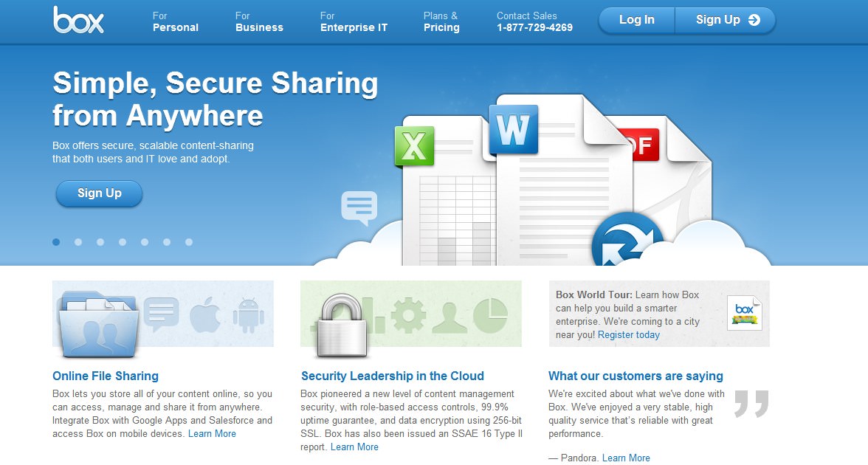Open Learn More under Online File Sharing
Screen dimensions: 868x465
click(x=212, y=434)
